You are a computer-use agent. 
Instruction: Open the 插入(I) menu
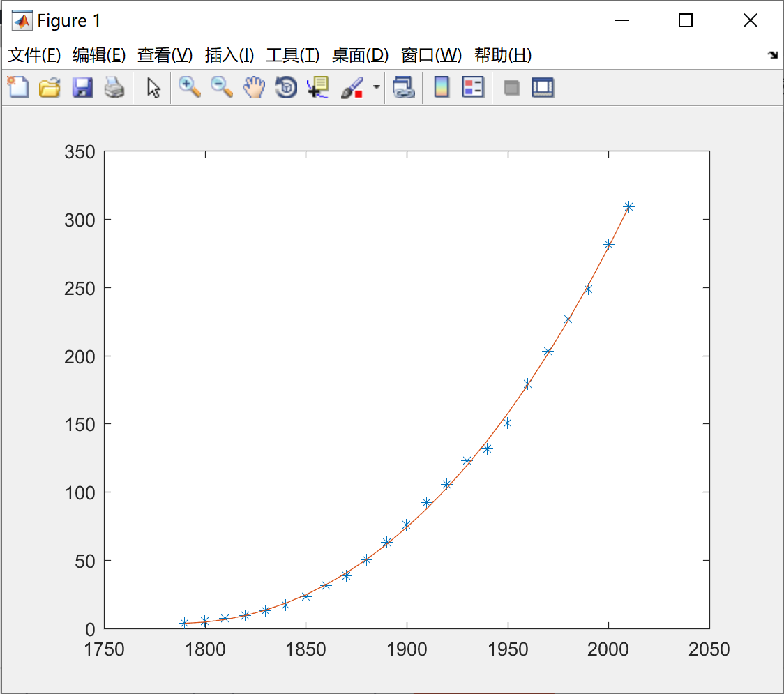[229, 55]
